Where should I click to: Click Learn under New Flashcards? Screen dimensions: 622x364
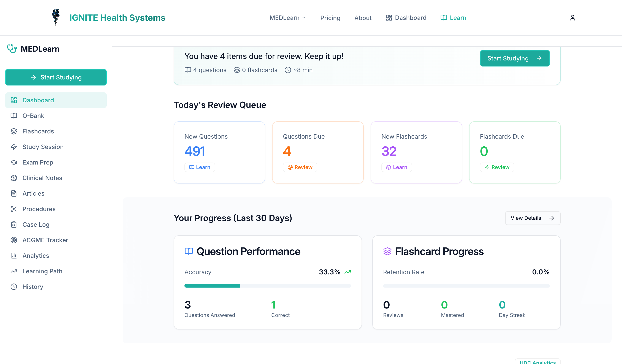(397, 167)
